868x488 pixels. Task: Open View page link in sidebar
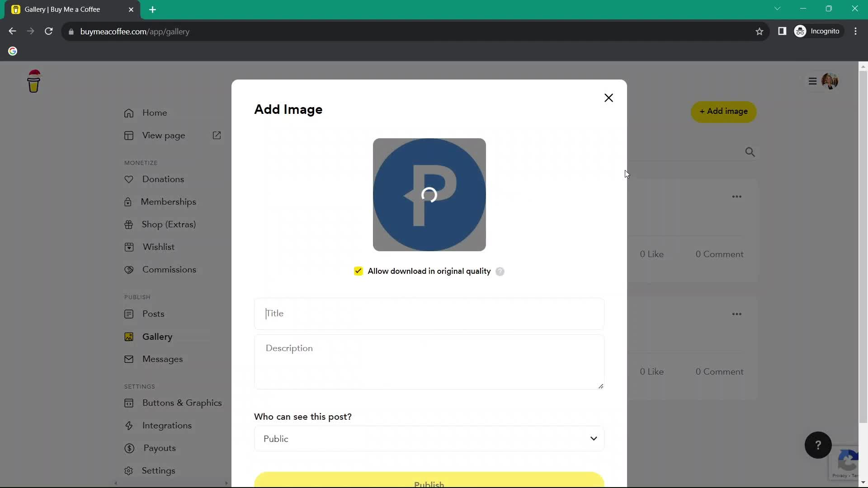pyautogui.click(x=164, y=136)
